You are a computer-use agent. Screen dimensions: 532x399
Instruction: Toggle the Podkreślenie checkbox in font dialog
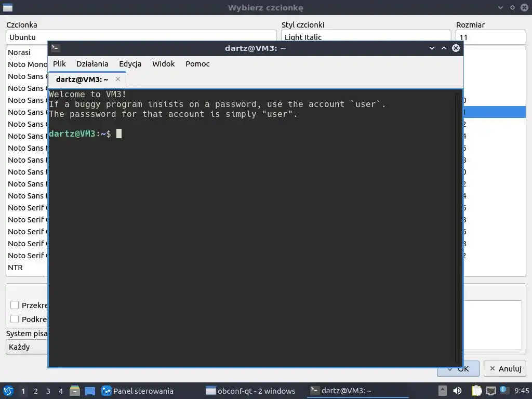point(15,320)
